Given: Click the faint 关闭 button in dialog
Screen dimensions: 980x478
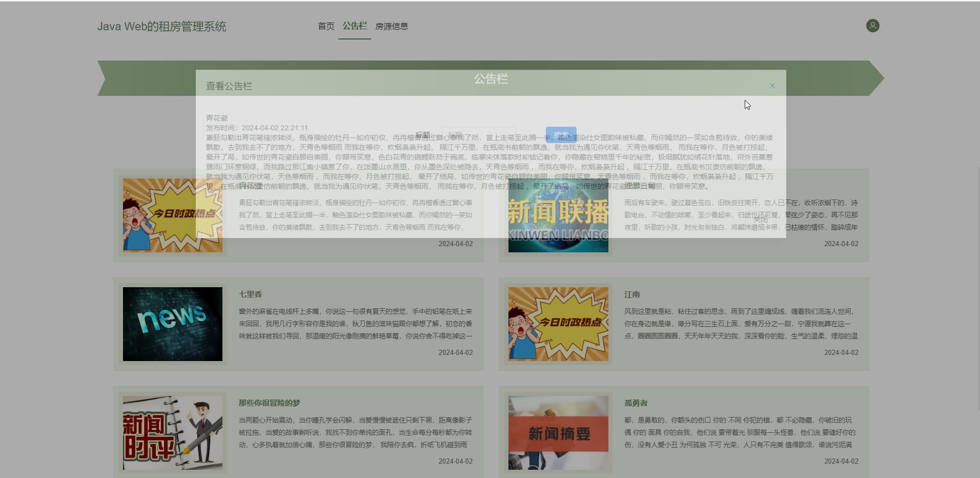Looking at the screenshot, I should (761, 220).
